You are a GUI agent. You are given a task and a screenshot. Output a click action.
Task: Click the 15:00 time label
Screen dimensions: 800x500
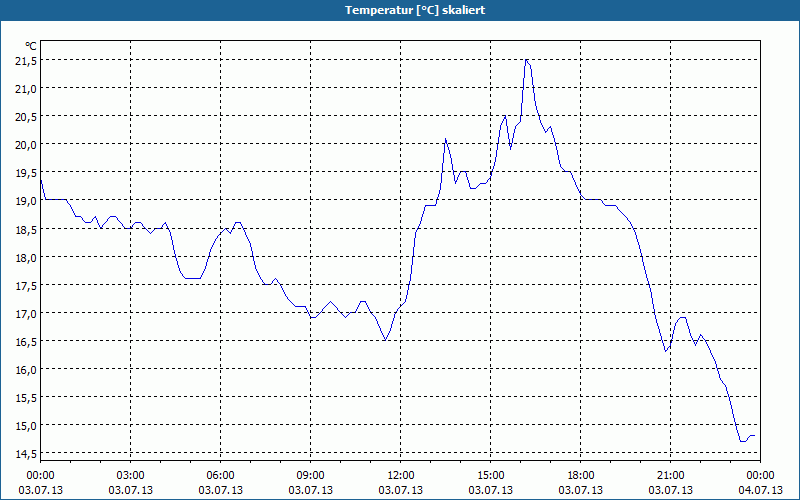tap(490, 476)
